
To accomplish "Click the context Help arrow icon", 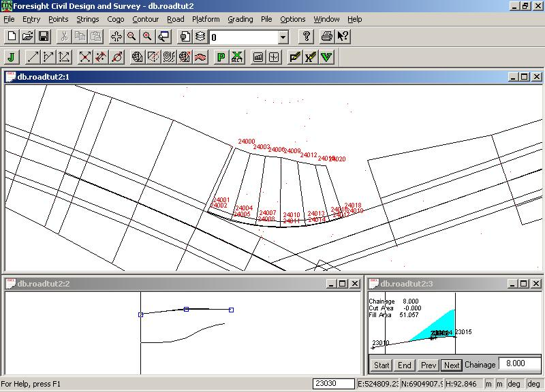I will pyautogui.click(x=343, y=37).
